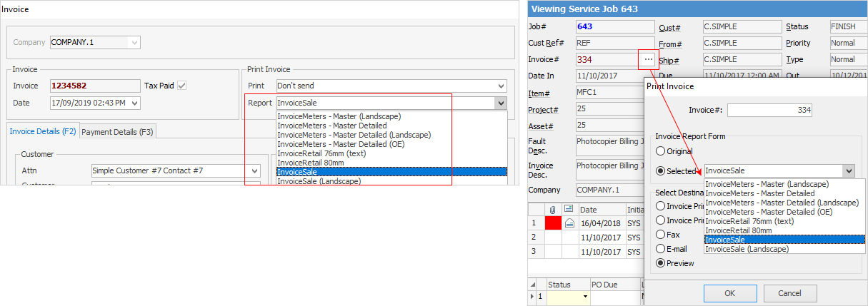Click the Invoice number field 1234582
This screenshot has width=868, height=306.
point(94,86)
